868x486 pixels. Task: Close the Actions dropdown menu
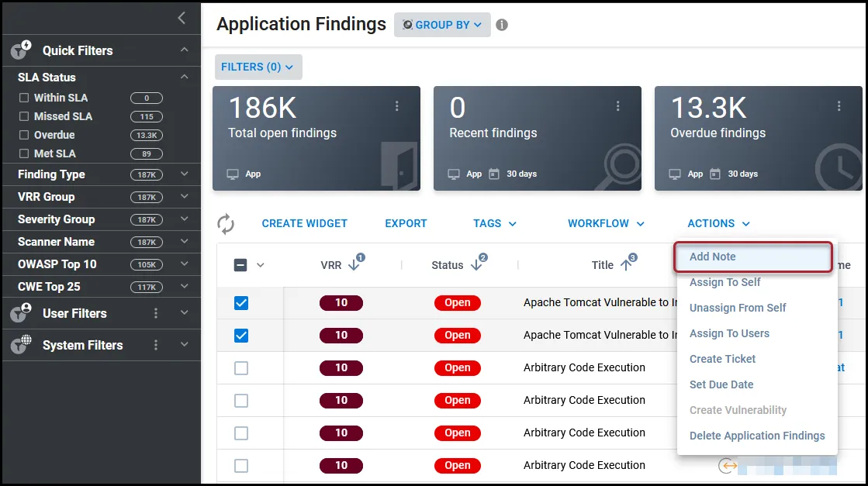click(718, 223)
